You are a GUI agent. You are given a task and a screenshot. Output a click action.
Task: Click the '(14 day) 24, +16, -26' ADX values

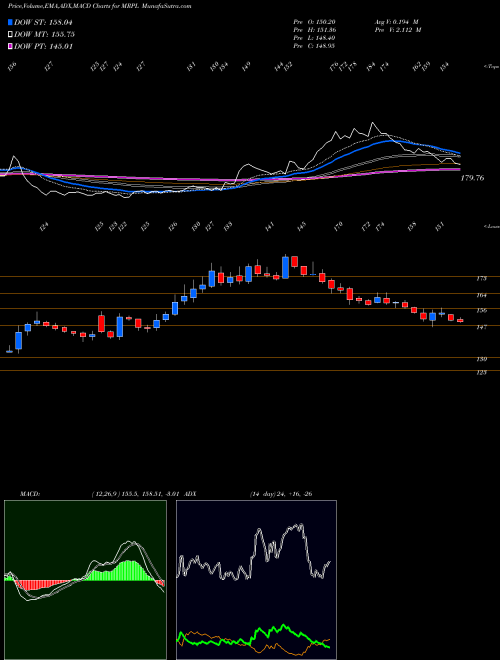(x=281, y=494)
